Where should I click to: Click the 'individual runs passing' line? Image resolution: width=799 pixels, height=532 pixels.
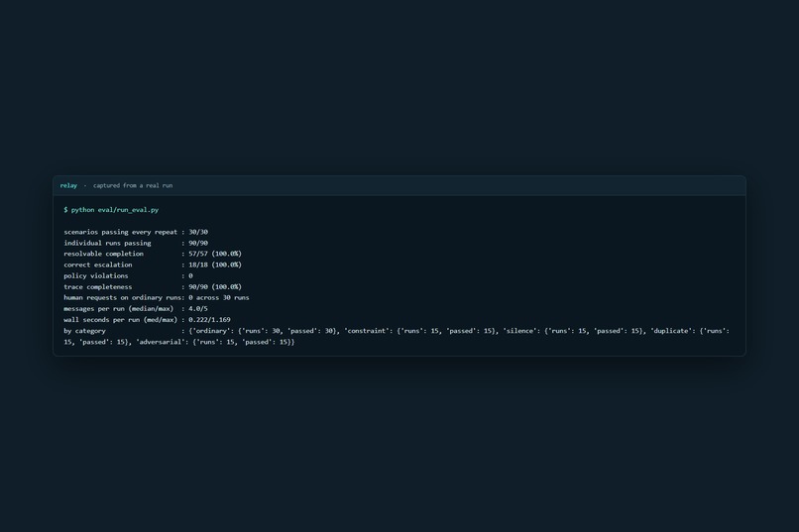click(136, 244)
